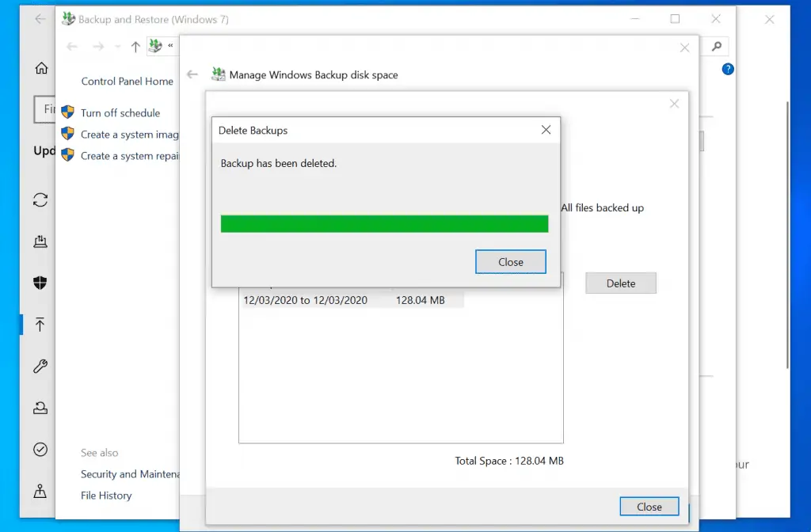Viewport: 811px width, 532px height.
Task: Open File History from the See also section
Action: (x=105, y=495)
